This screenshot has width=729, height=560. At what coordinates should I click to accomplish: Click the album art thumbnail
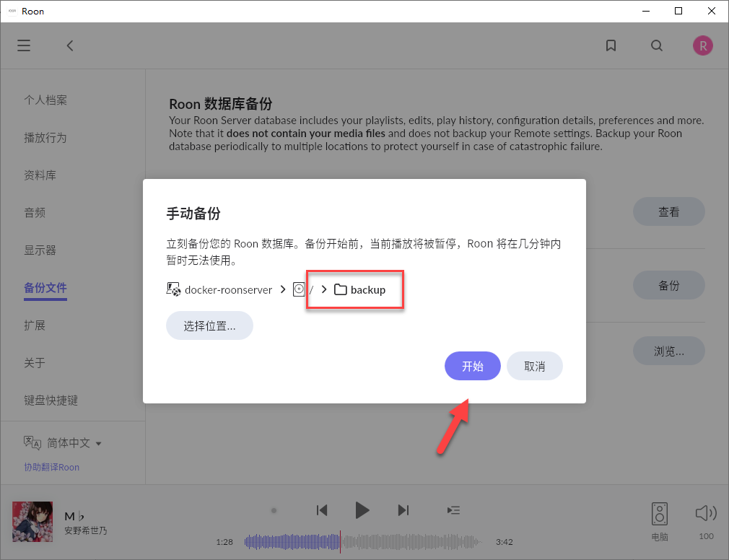click(x=32, y=522)
